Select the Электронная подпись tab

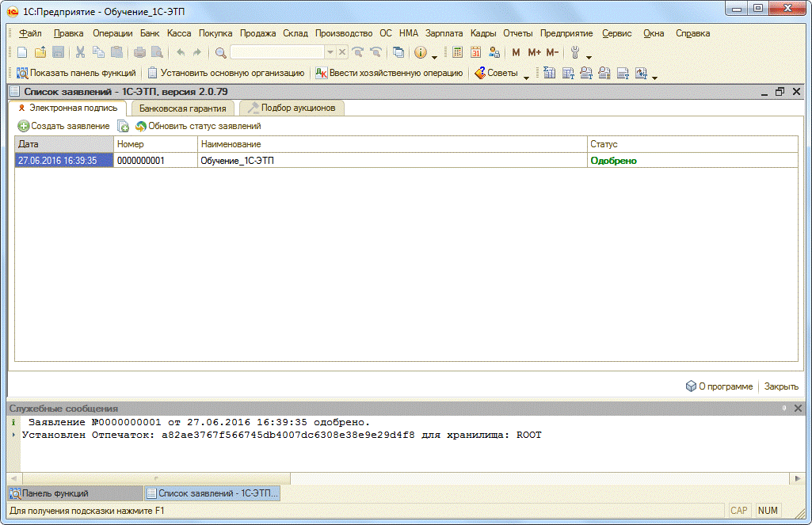tap(68, 108)
